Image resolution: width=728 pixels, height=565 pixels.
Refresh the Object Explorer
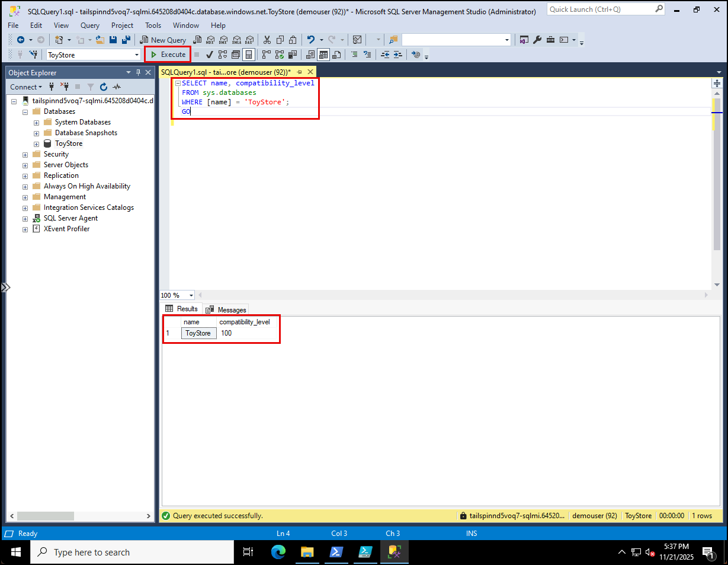pyautogui.click(x=104, y=87)
